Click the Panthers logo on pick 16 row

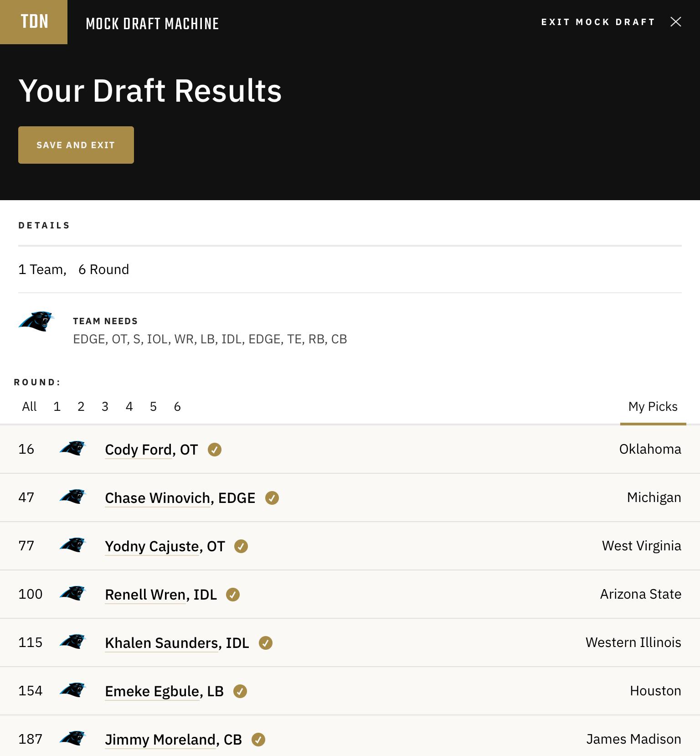(x=73, y=449)
